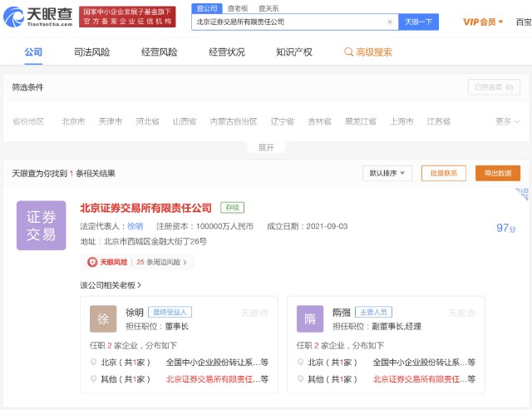The height and width of the screenshot is (410, 532).
Task: Open the 北京证券交易所有限责任公司 title link
Action: (145, 208)
